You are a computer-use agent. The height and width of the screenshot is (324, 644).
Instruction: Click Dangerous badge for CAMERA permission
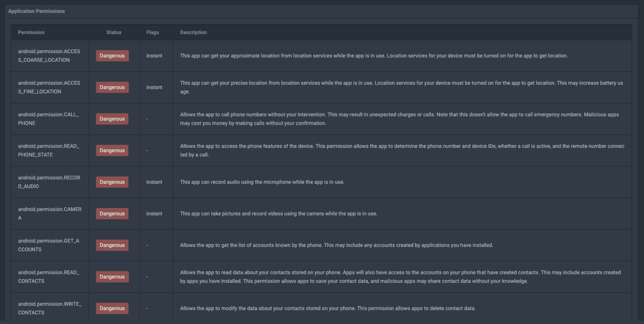[x=112, y=214]
